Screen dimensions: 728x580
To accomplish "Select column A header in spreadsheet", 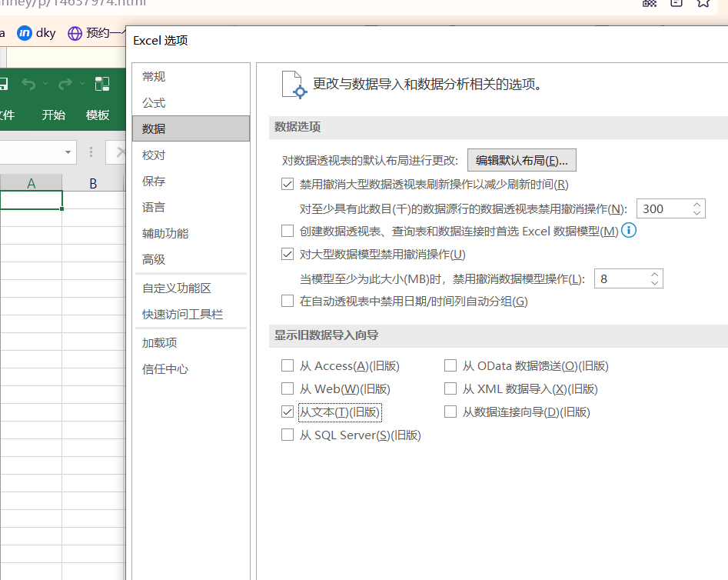I will pyautogui.click(x=31, y=183).
